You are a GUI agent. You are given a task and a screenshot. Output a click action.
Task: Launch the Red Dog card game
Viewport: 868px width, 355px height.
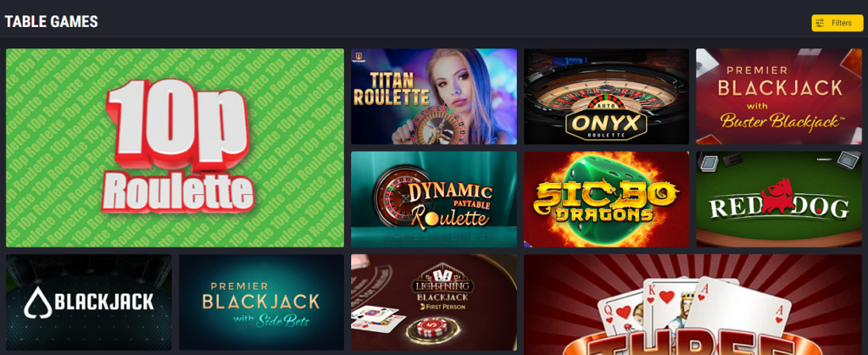coord(779,199)
